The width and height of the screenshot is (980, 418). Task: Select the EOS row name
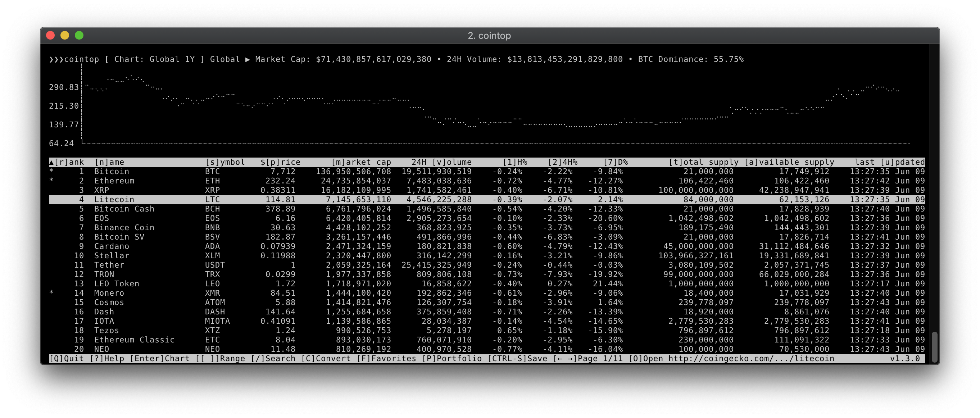(101, 218)
